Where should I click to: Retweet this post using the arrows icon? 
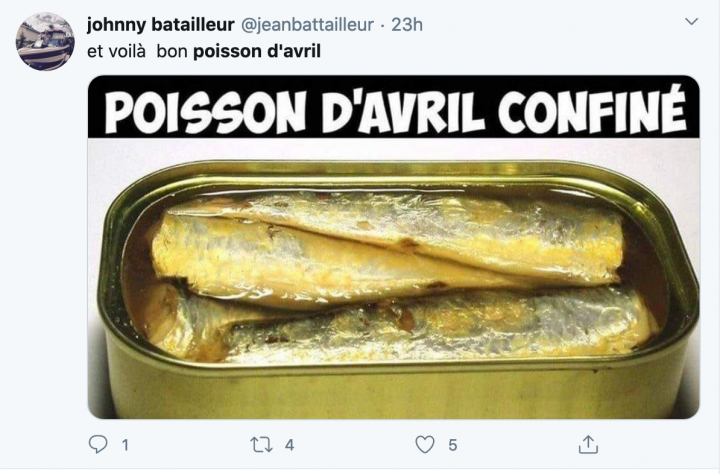coord(261,445)
